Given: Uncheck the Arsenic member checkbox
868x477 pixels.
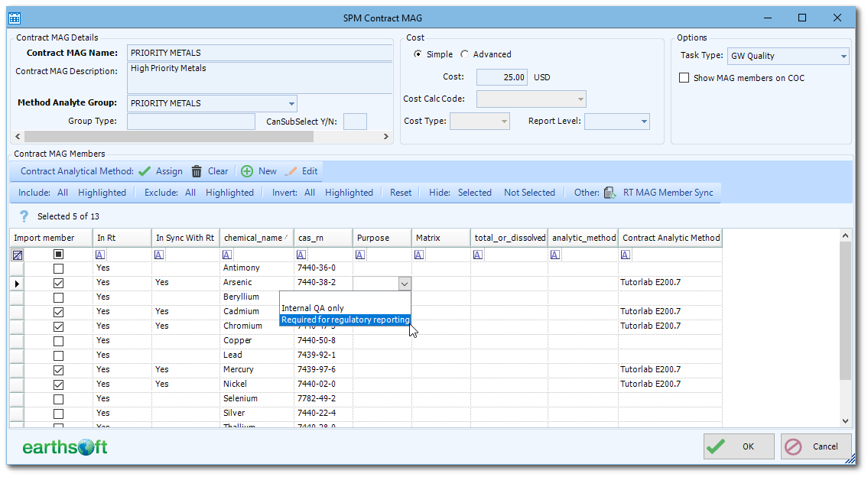Looking at the screenshot, I should coord(57,282).
